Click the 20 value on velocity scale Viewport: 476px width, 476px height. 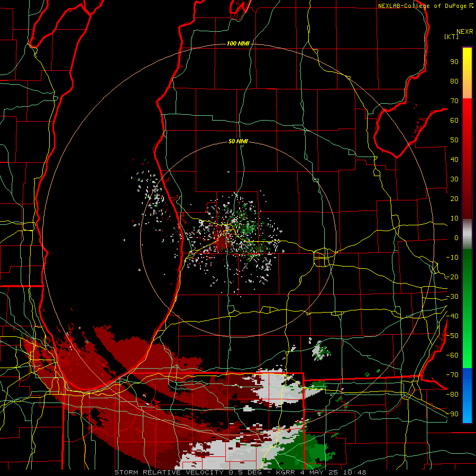pyautogui.click(x=454, y=198)
